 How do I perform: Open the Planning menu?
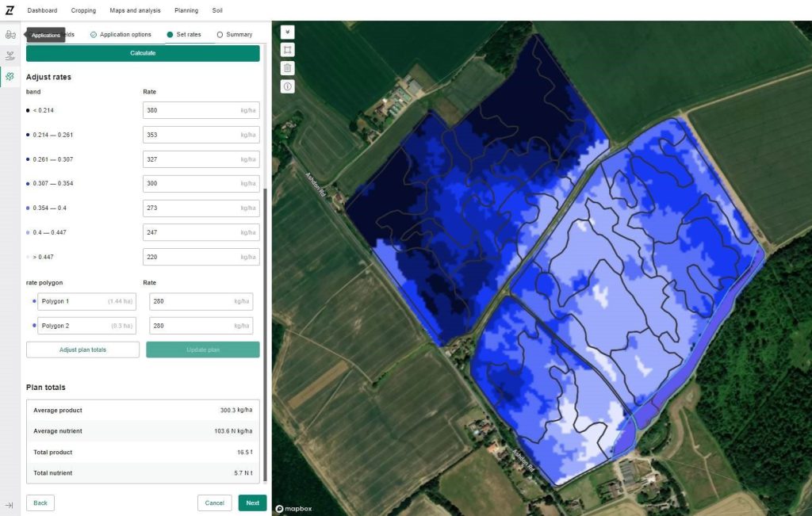(x=186, y=10)
